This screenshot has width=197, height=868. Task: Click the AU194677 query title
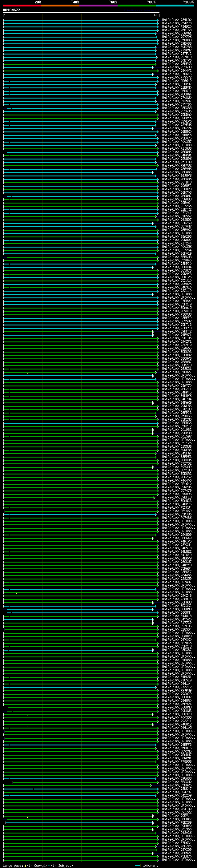tap(11, 10)
